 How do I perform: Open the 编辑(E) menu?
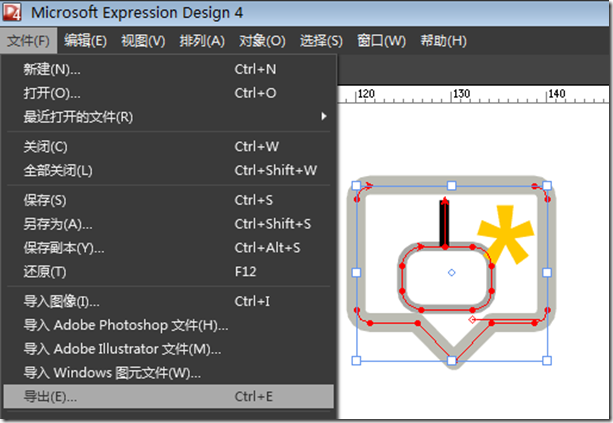click(x=85, y=41)
